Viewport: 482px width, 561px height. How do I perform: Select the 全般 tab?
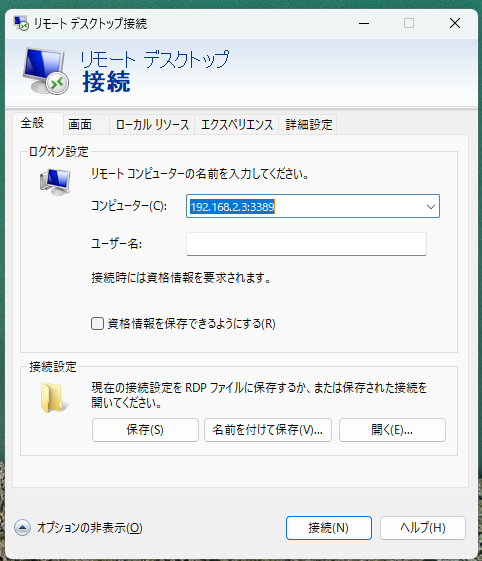point(32,123)
